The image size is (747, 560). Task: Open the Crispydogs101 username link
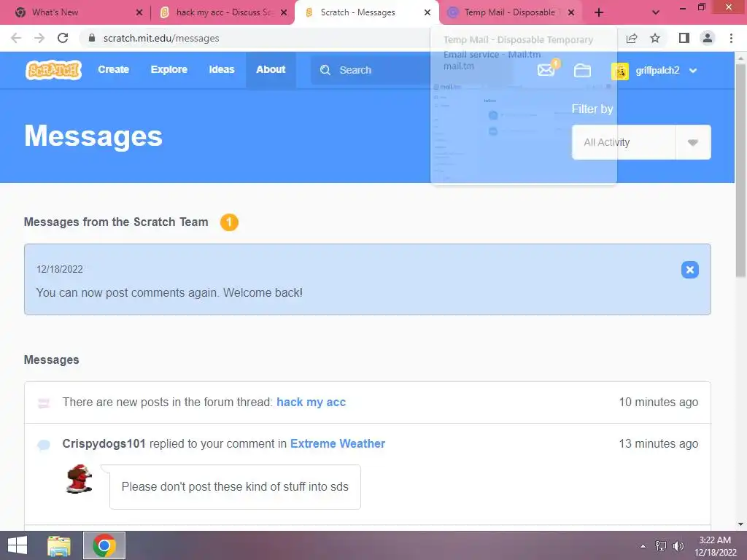click(x=104, y=443)
